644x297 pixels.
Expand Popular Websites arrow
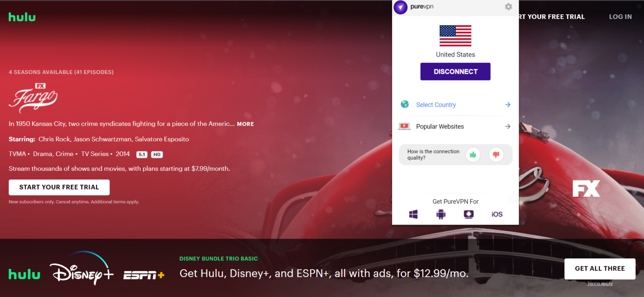(x=507, y=126)
